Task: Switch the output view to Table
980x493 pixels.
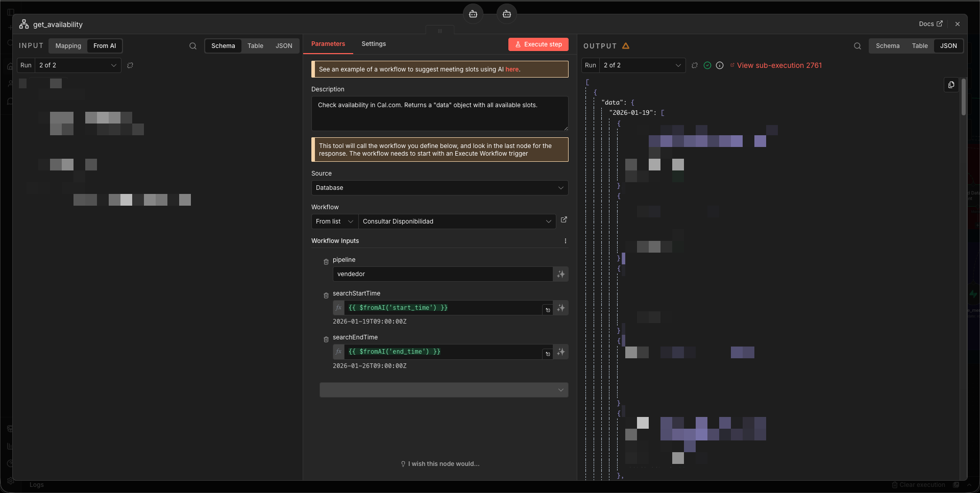Action: (920, 46)
